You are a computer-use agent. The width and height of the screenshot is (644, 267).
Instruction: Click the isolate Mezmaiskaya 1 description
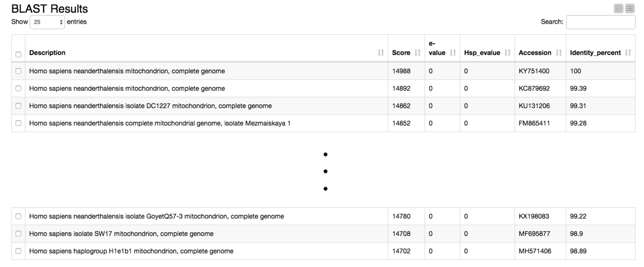coord(160,123)
